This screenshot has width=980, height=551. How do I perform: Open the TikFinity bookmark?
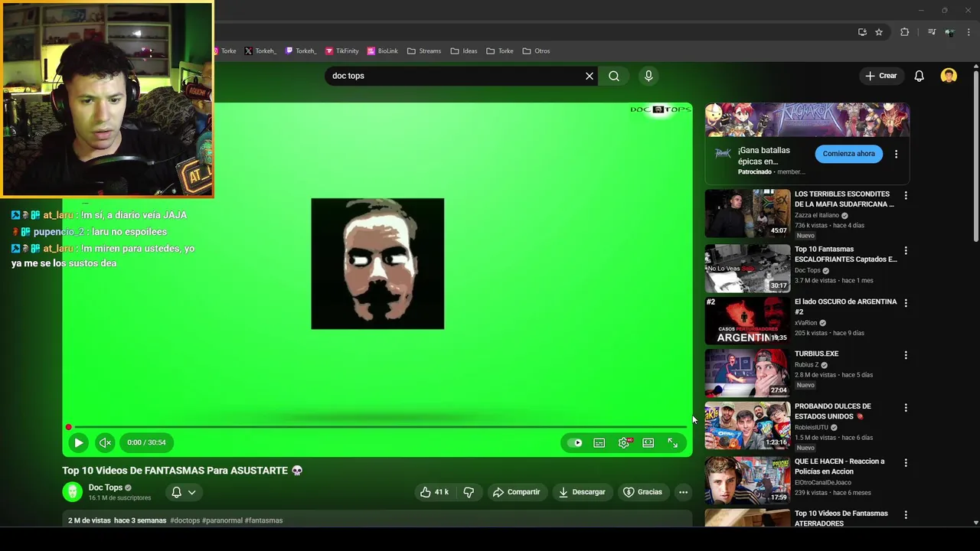[x=342, y=51]
